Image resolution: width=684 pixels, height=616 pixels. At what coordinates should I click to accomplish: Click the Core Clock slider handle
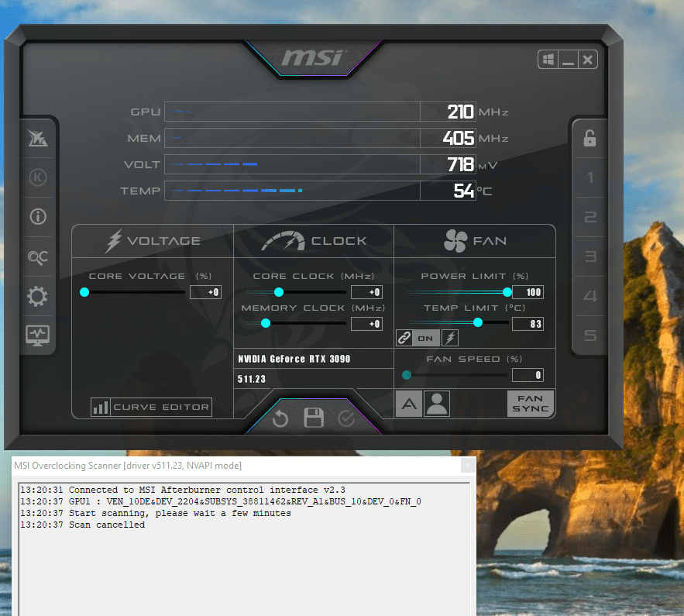click(279, 292)
